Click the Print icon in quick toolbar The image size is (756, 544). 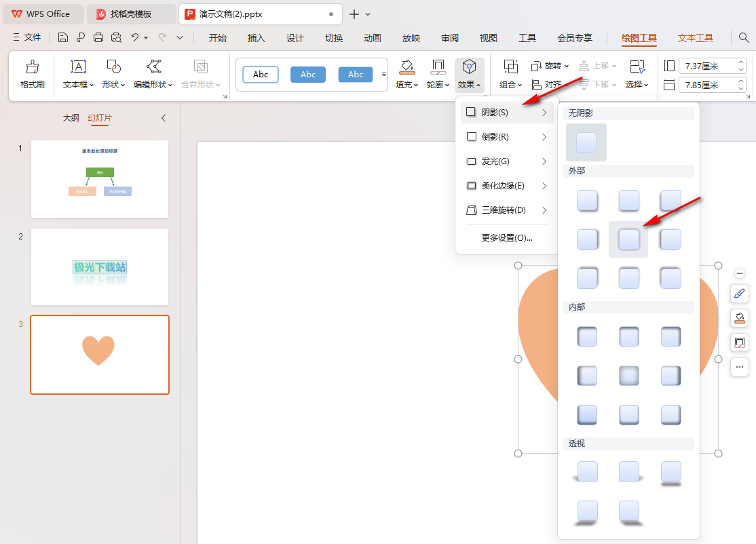98,37
